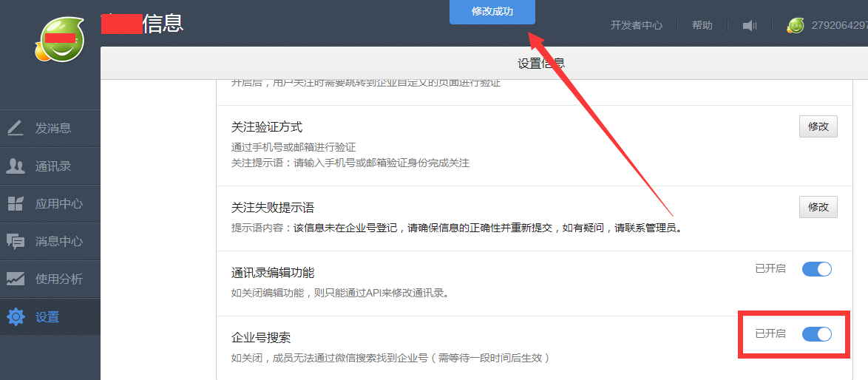This screenshot has width=868, height=380.
Task: Open 消息中心 from sidebar
Action: click(50, 242)
